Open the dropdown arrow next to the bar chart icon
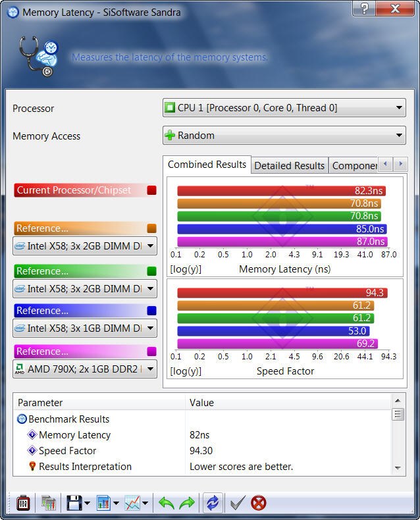420x520 pixels. 116,504
